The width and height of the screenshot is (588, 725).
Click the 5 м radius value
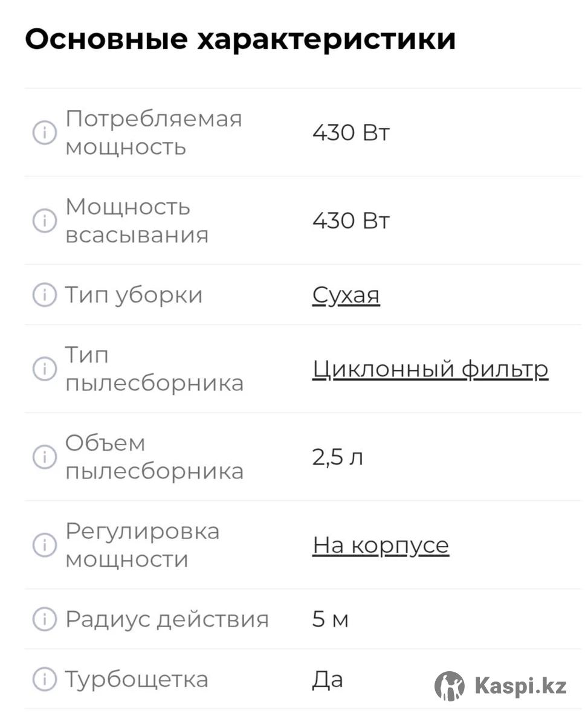[330, 619]
